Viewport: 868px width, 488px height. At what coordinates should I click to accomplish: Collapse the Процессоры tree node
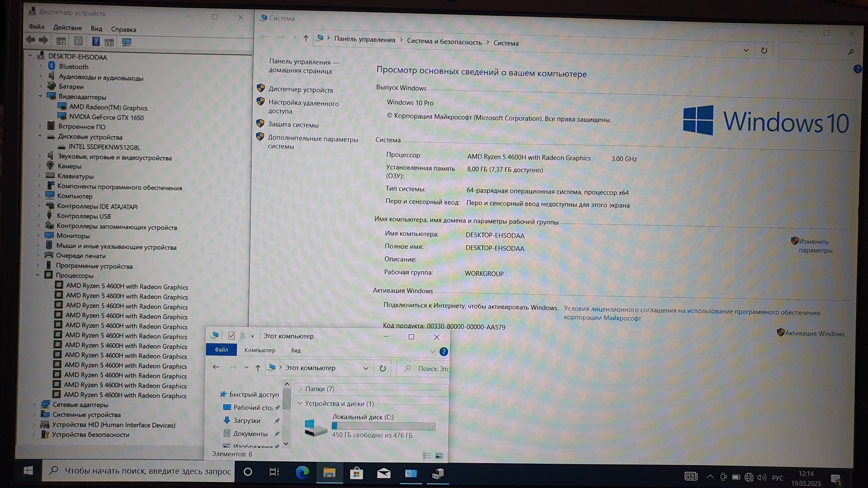38,275
